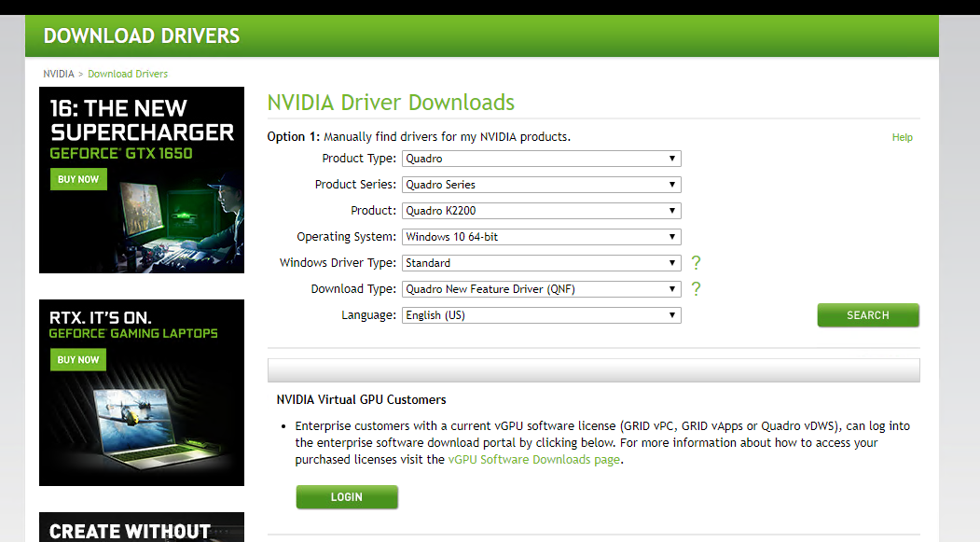980x542 pixels.
Task: Open the GeForce GTX 1650 gamer banner image
Action: (142, 180)
